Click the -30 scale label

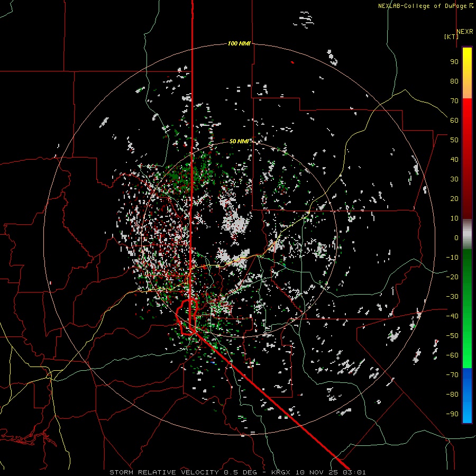point(452,297)
